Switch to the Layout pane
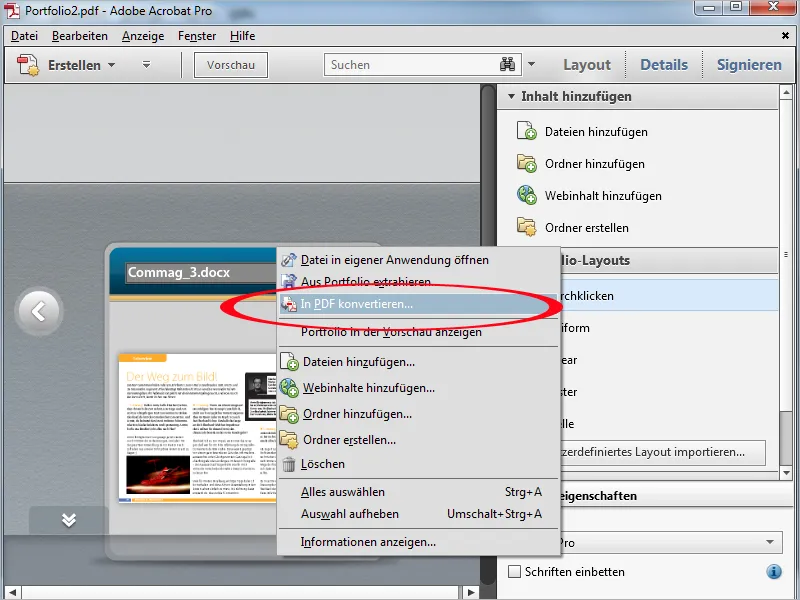Image resolution: width=800 pixels, height=600 pixels. point(587,65)
